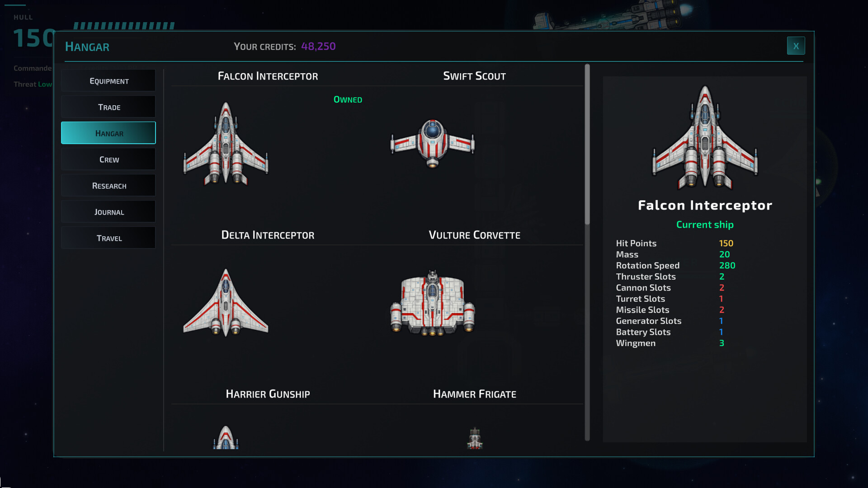This screenshot has width=868, height=488.
Task: Click the green Owned label
Action: click(x=348, y=99)
